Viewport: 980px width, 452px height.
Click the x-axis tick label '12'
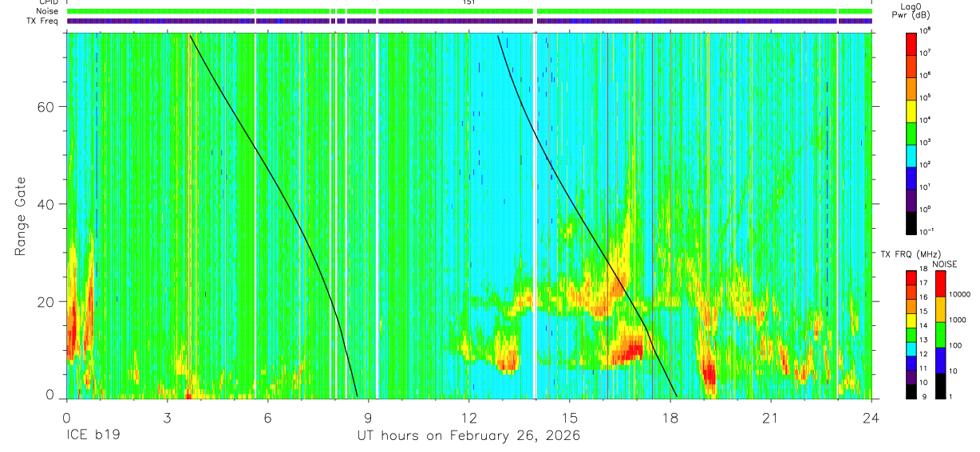click(469, 419)
